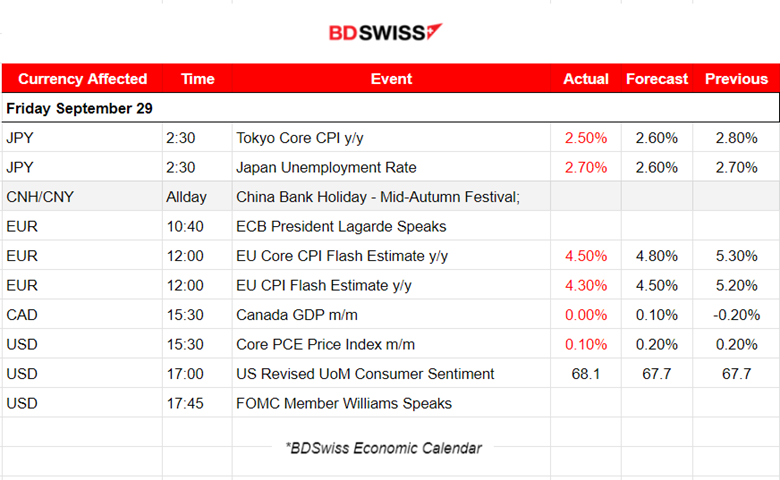Viewport: 780px width, 480px height.
Task: Click the BDSwiss logo
Action: click(385, 32)
